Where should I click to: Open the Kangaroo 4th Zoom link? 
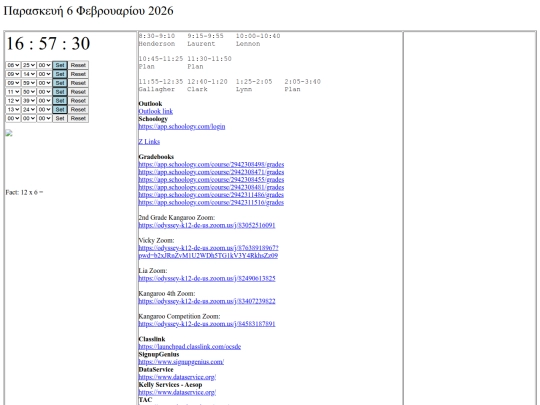pyautogui.click(x=207, y=301)
